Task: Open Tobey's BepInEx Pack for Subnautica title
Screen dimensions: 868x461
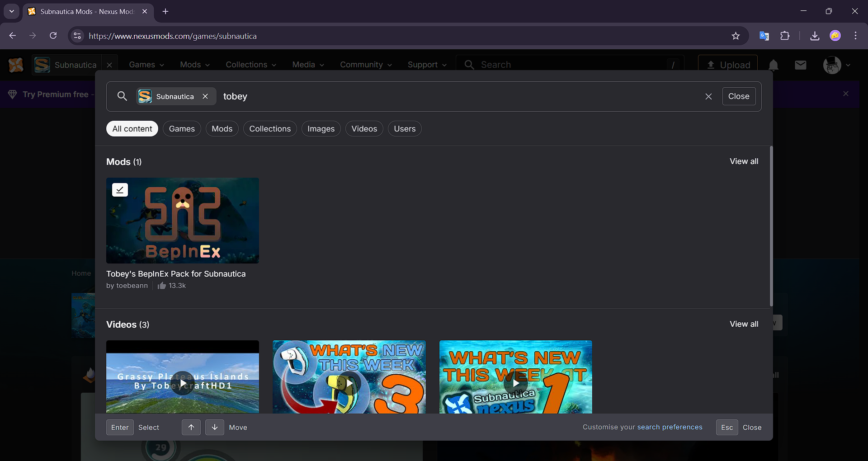Action: tap(176, 274)
